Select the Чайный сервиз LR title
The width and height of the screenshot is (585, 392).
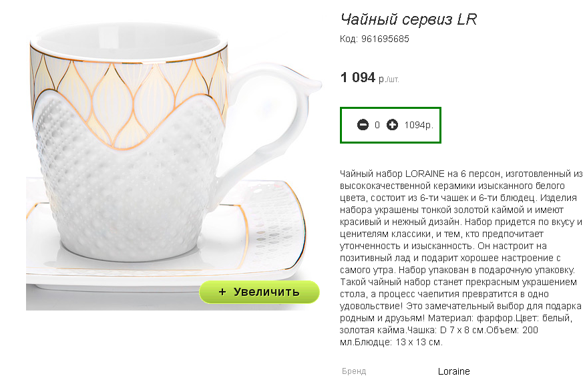click(409, 19)
